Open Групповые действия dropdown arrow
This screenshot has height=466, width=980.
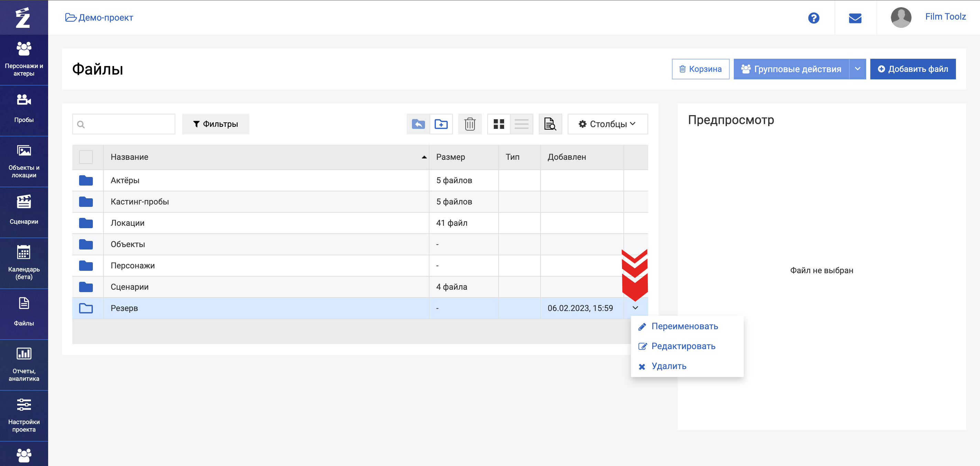(x=858, y=69)
